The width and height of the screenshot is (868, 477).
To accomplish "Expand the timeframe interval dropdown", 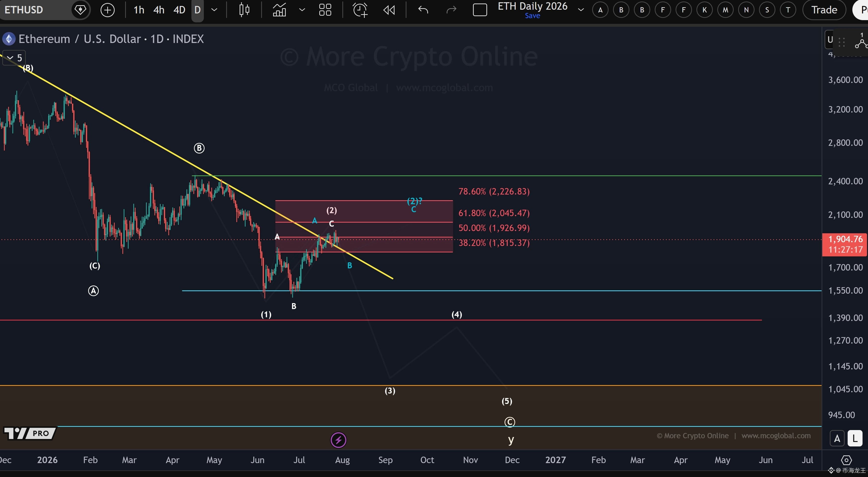I will [214, 10].
